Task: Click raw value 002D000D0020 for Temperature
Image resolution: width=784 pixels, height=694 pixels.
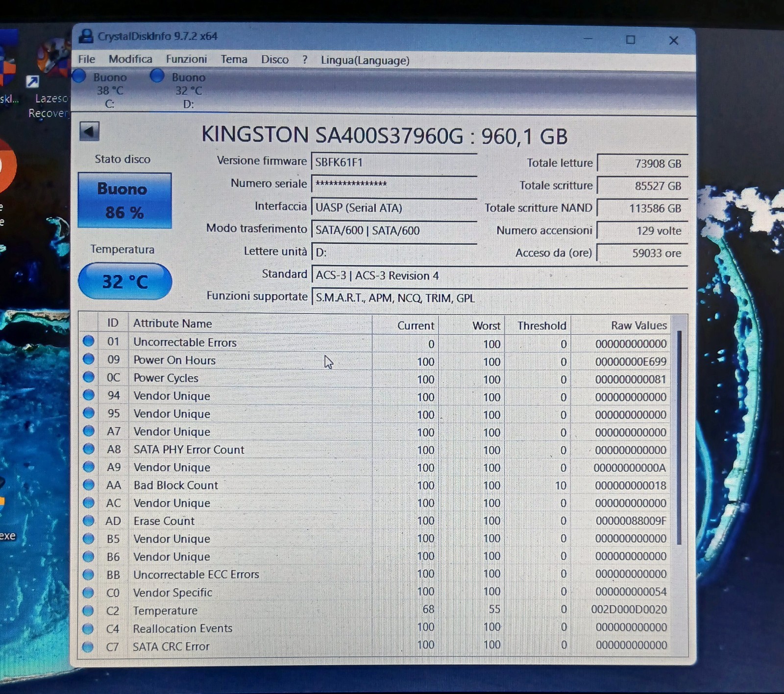Action: 629,609
